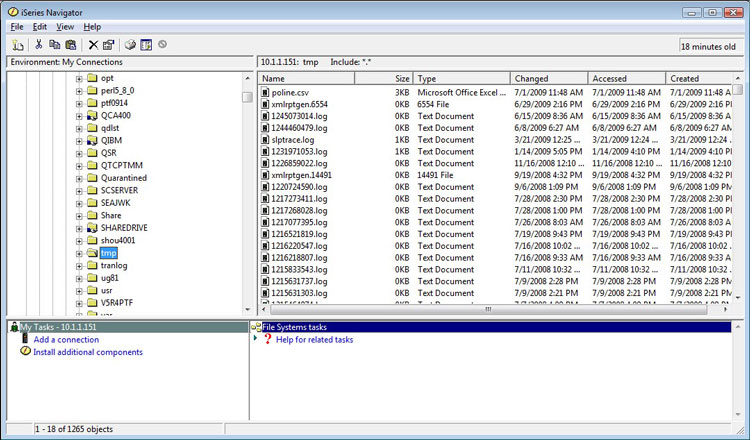Click the File Systems tasks header icon
Screen dimensions: 750x440
tap(256, 327)
